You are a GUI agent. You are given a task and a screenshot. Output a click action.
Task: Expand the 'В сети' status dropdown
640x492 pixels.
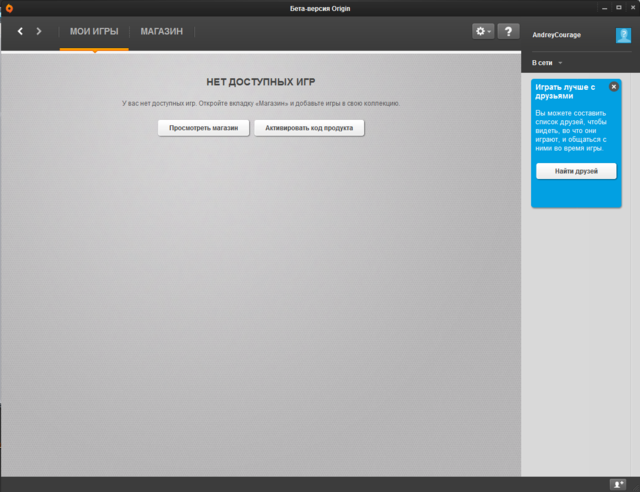pos(547,63)
